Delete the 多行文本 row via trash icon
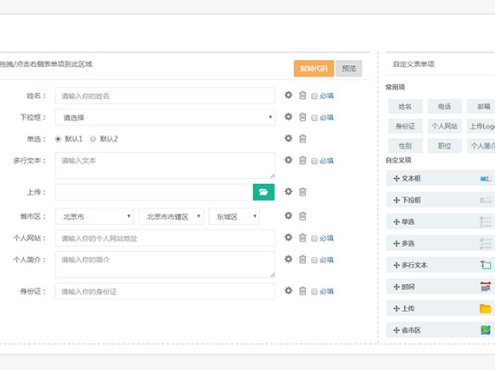Viewport: 495px width, 370px height. pos(302,160)
